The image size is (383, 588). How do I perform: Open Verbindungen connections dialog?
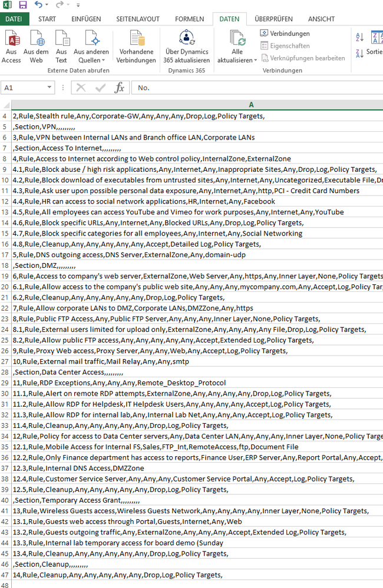click(x=285, y=34)
